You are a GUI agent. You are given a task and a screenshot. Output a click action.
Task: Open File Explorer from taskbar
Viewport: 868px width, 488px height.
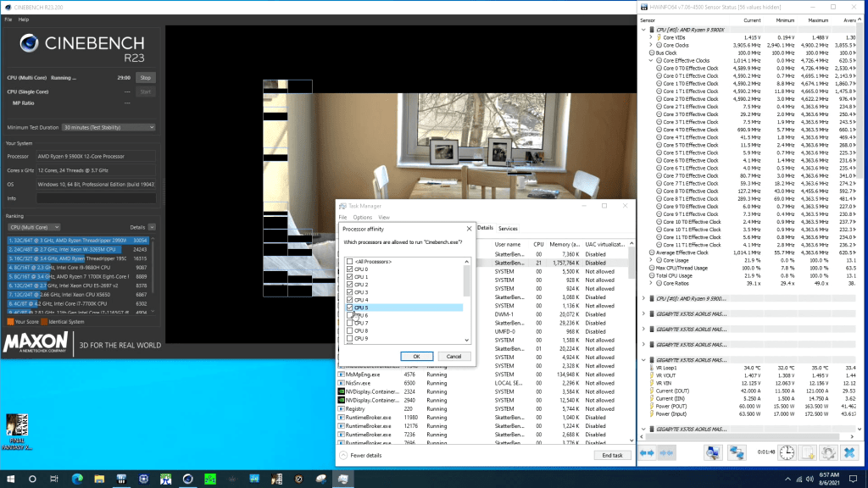coord(99,479)
